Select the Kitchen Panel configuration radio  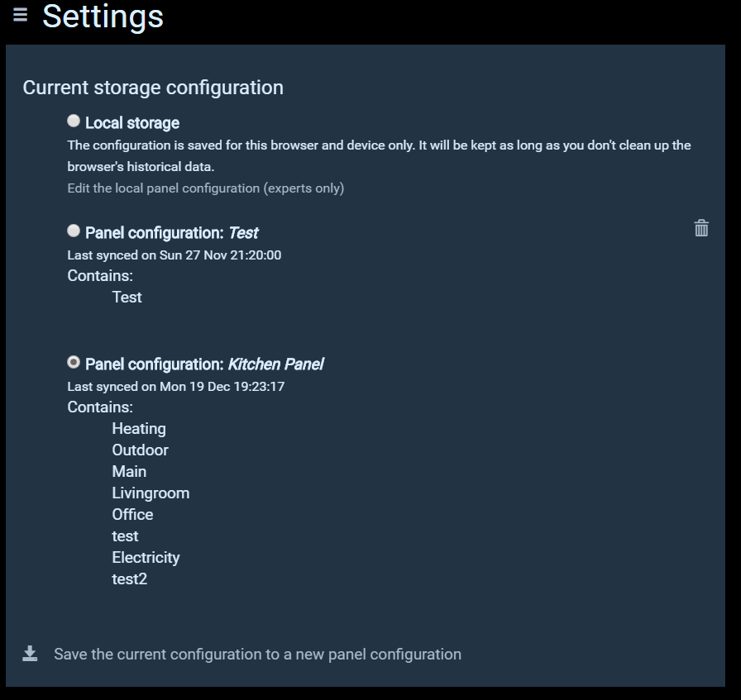pos(74,363)
